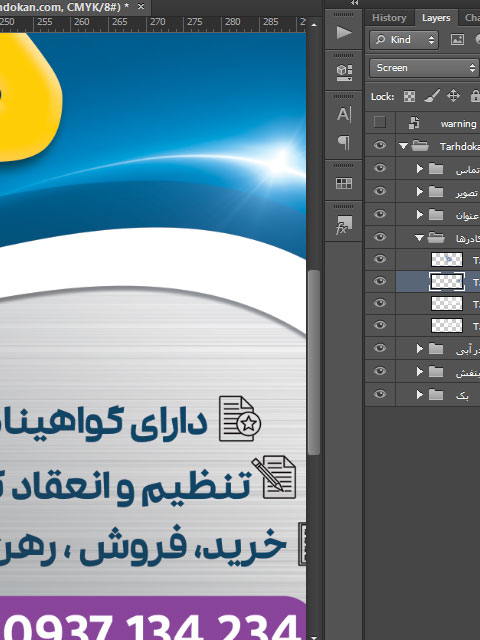Click the بنفش group folder icon
Image resolution: width=480 pixels, height=640 pixels.
click(436, 371)
